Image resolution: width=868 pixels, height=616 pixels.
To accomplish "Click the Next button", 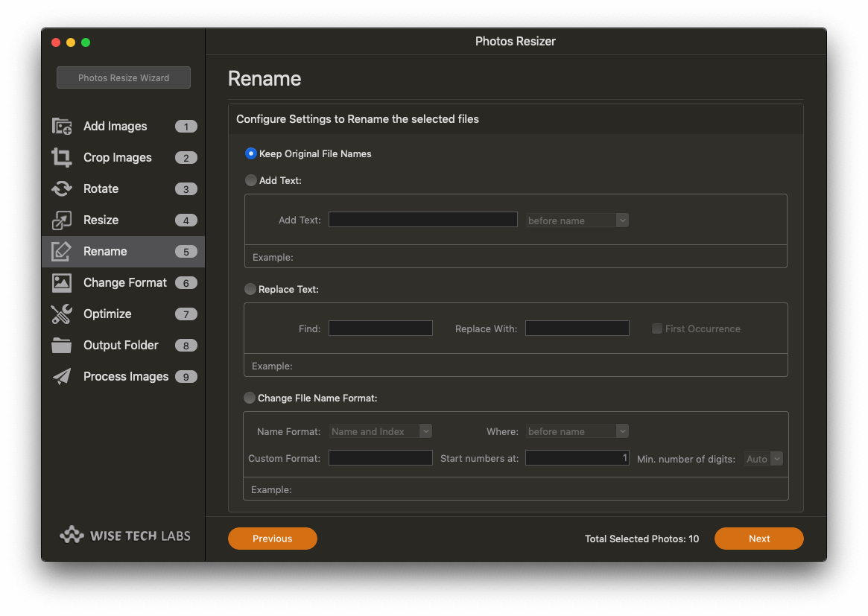I will coord(759,539).
